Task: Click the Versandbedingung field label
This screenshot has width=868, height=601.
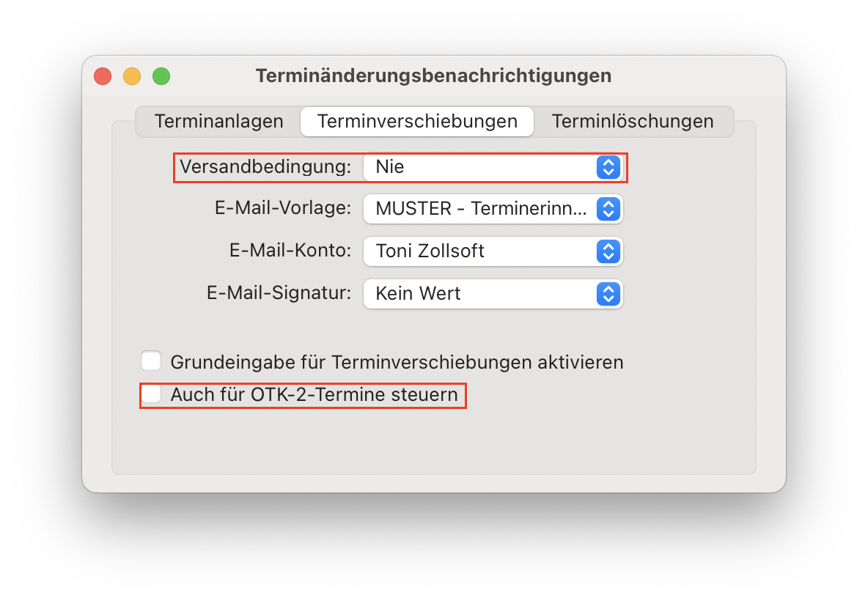Action: tap(265, 166)
